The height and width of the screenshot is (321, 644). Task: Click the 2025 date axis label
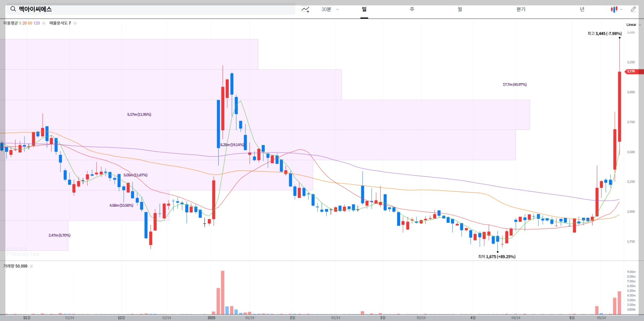(x=211, y=318)
